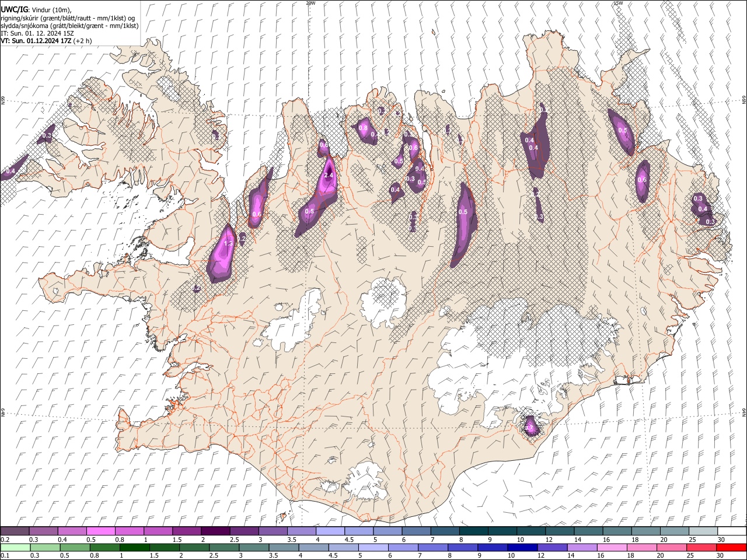Pick the darkest green lower swatch from 1 to 1.5
747x560 pixels.
pyautogui.click(x=134, y=548)
